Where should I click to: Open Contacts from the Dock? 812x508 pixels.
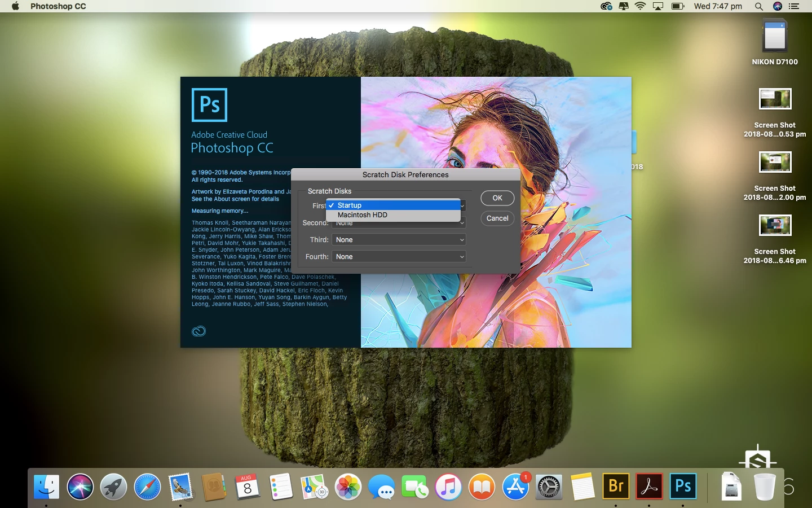click(214, 487)
